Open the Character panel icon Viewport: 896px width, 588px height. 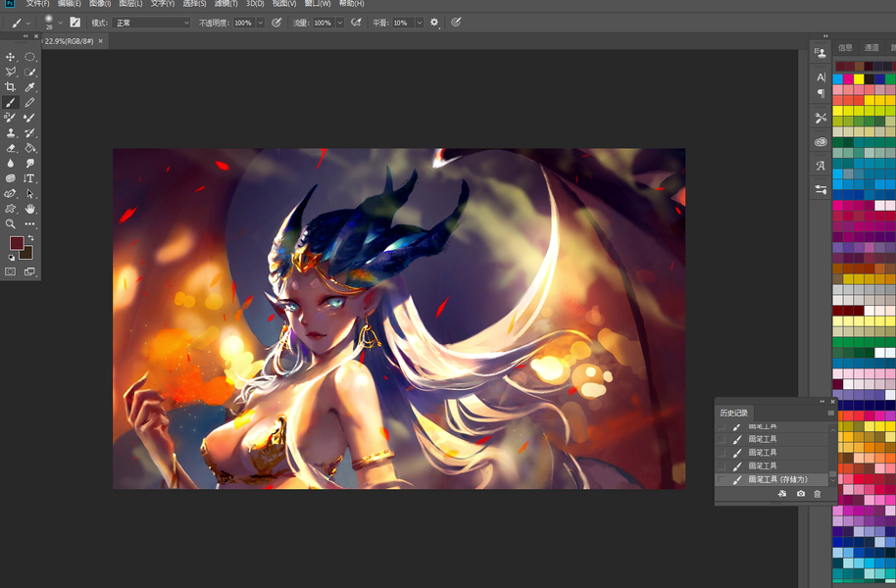pyautogui.click(x=821, y=77)
